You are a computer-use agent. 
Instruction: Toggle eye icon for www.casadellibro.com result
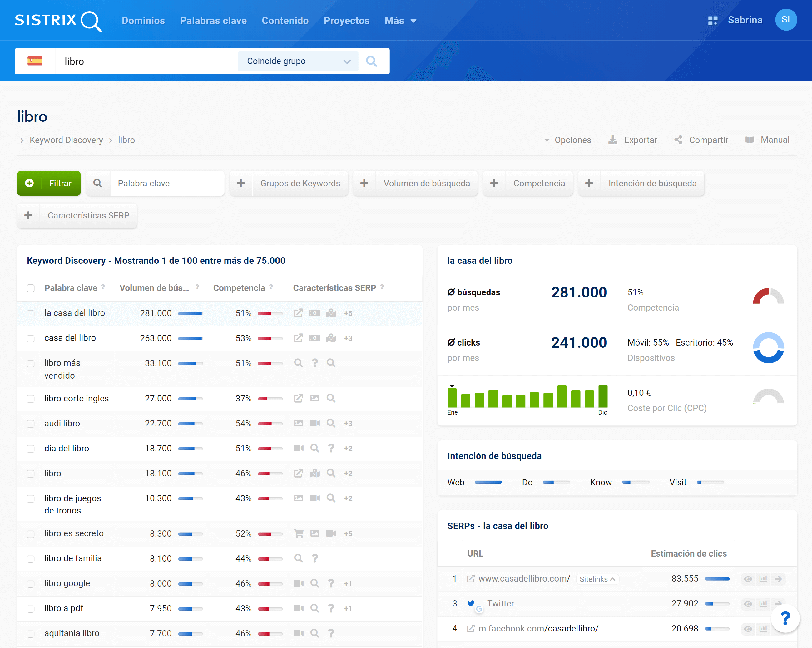(x=748, y=579)
